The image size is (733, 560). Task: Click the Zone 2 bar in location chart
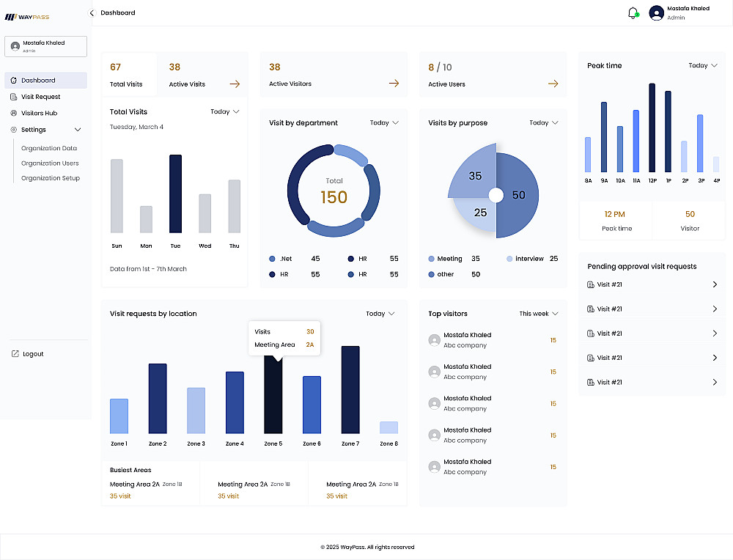point(158,399)
